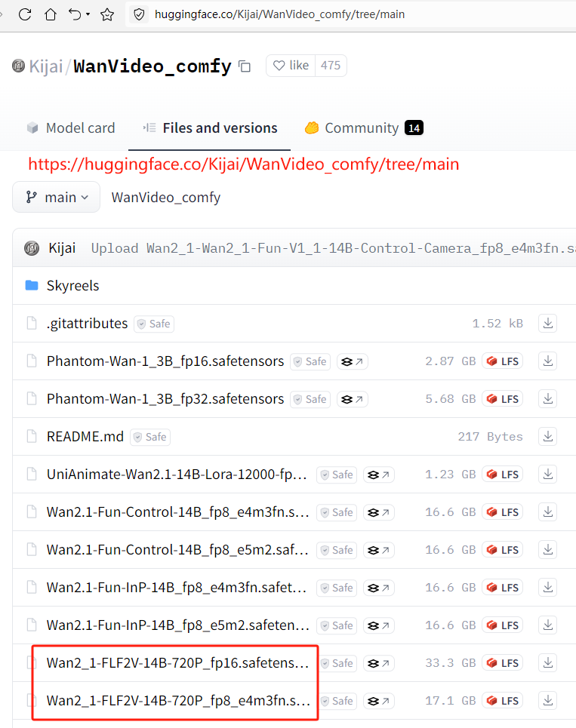Click the site security shield icon
This screenshot has width=576, height=728.
coord(139,14)
